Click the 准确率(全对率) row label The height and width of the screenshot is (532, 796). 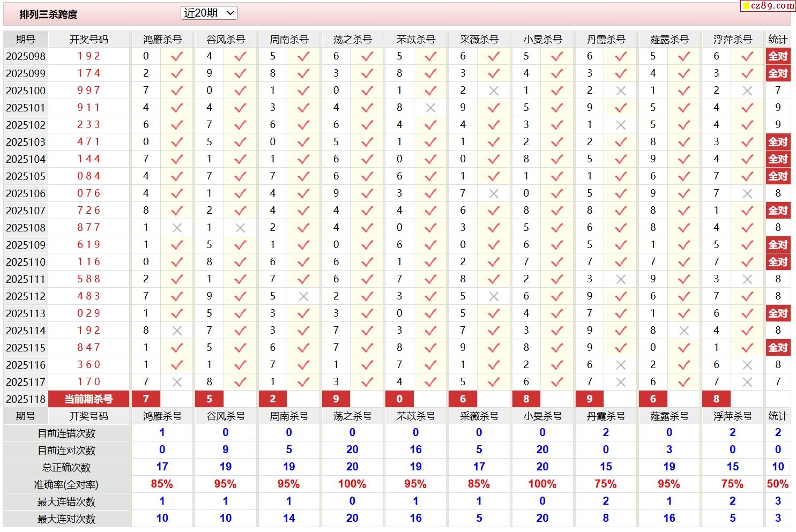point(66,485)
